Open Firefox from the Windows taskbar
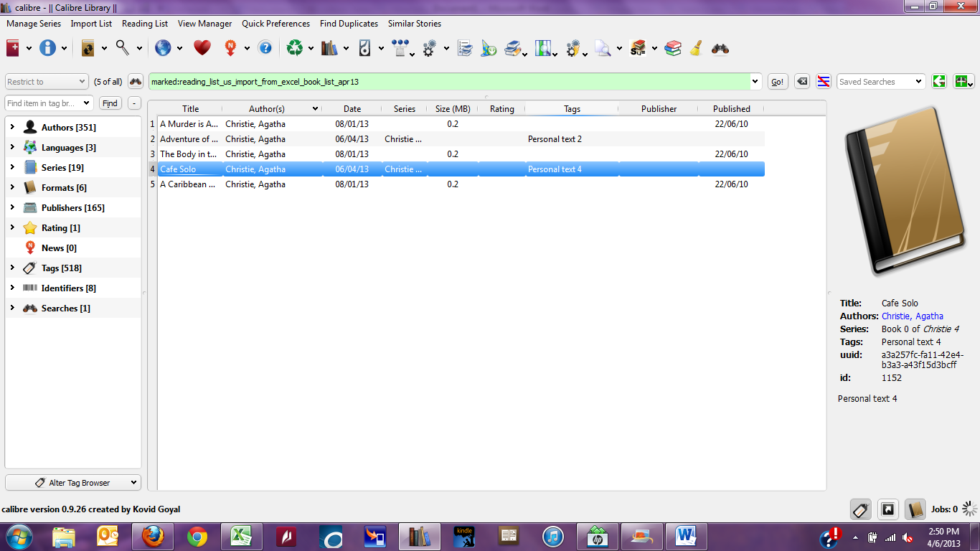The width and height of the screenshot is (980, 551). coord(153,536)
